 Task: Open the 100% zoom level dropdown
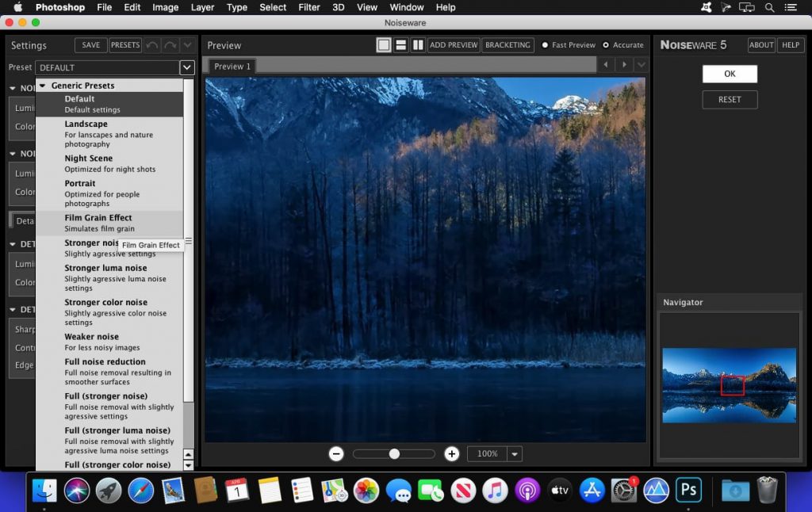coord(515,453)
